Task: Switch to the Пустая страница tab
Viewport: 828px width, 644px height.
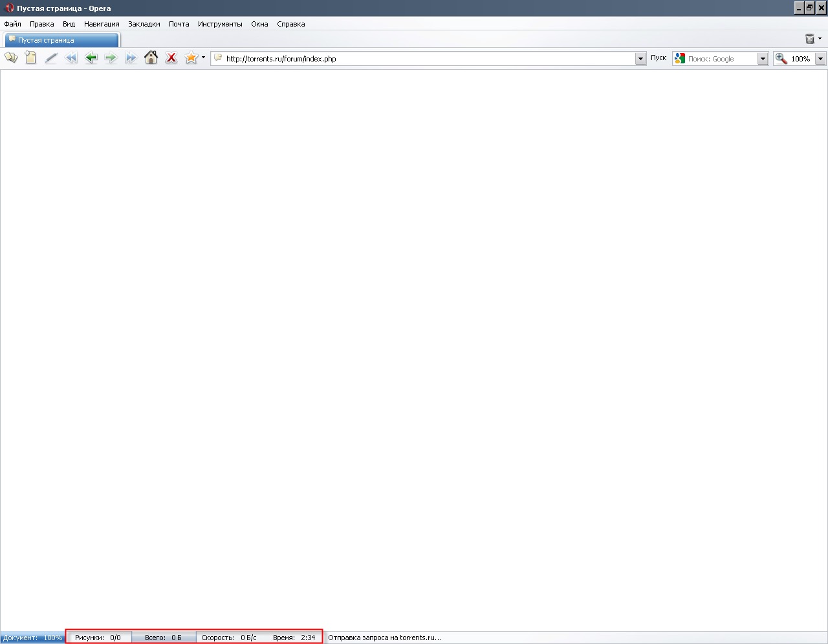Action: point(61,40)
